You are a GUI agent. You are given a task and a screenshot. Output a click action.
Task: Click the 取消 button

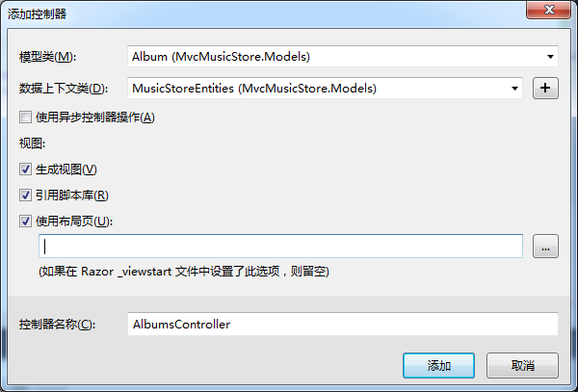pyautogui.click(x=522, y=365)
